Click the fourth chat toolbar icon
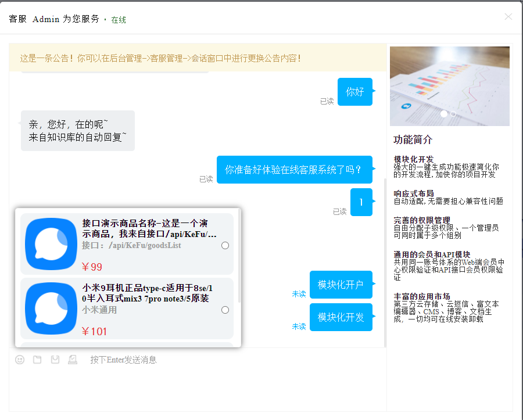 73,360
